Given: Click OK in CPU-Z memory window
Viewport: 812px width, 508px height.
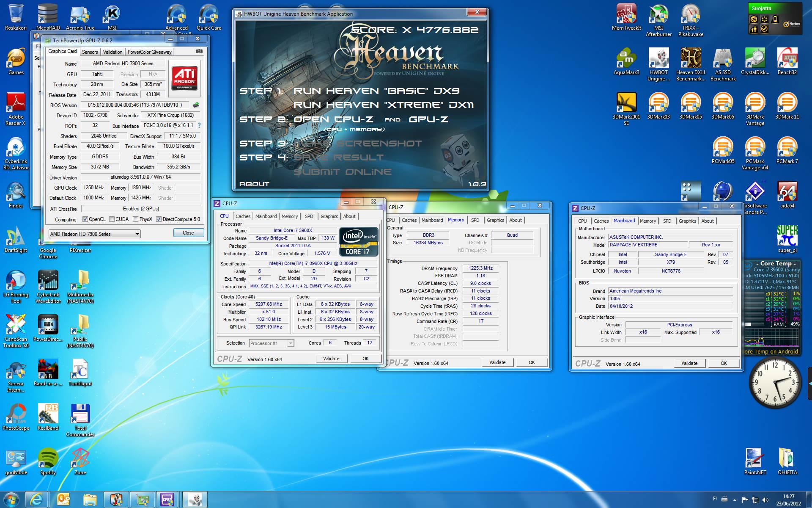Looking at the screenshot, I should (532, 362).
